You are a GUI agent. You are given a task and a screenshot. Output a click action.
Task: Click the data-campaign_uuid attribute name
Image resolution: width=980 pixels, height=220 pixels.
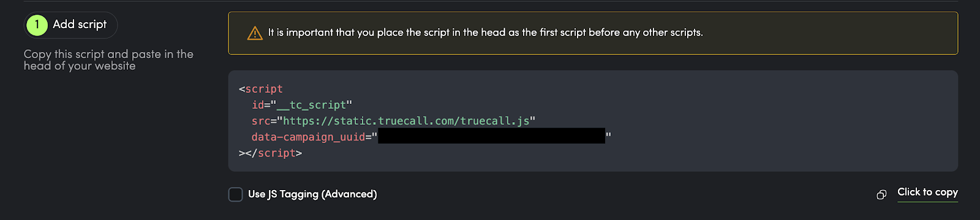308,137
